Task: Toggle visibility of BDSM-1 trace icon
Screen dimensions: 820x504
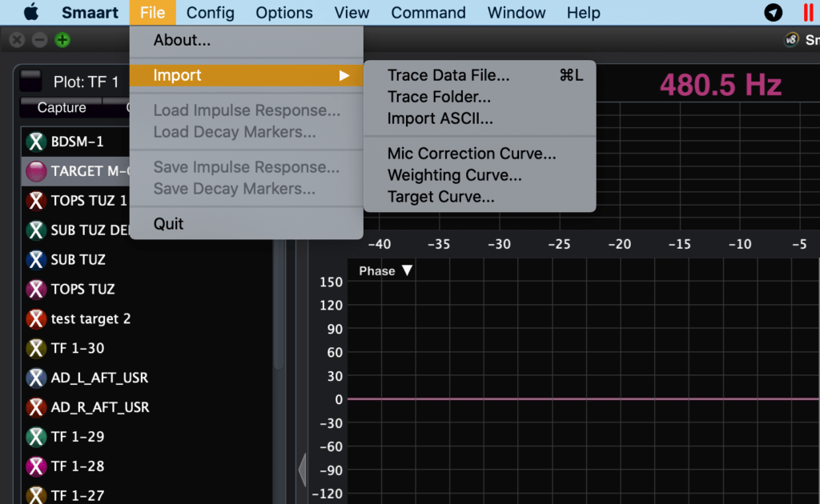Action: coord(36,142)
